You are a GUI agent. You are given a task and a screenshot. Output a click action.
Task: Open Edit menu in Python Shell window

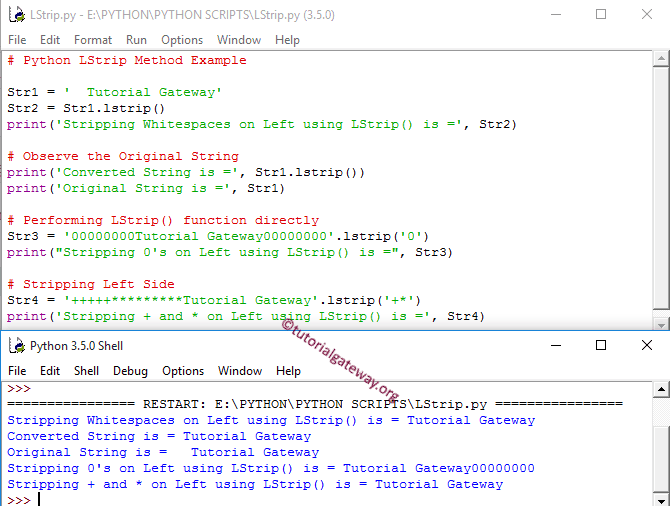tap(50, 371)
